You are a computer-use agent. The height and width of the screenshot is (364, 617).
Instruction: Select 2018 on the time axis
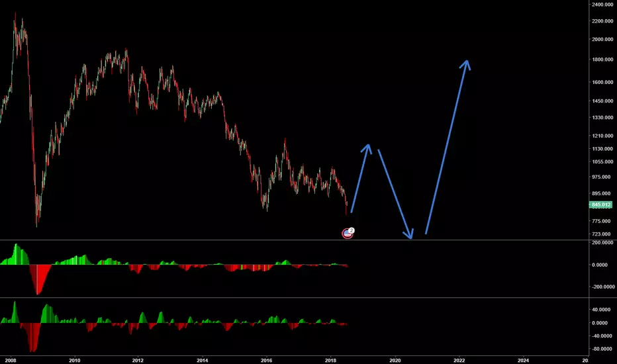[x=330, y=361]
